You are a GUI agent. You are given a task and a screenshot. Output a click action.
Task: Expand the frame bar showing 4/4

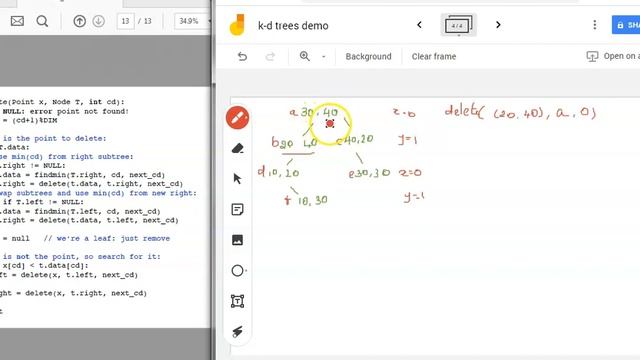click(x=458, y=25)
